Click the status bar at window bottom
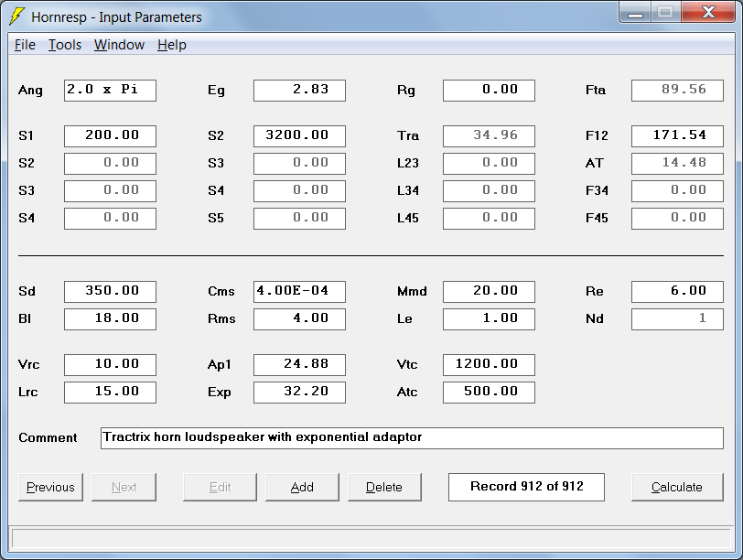Image resolution: width=743 pixels, height=560 pixels. (371, 539)
